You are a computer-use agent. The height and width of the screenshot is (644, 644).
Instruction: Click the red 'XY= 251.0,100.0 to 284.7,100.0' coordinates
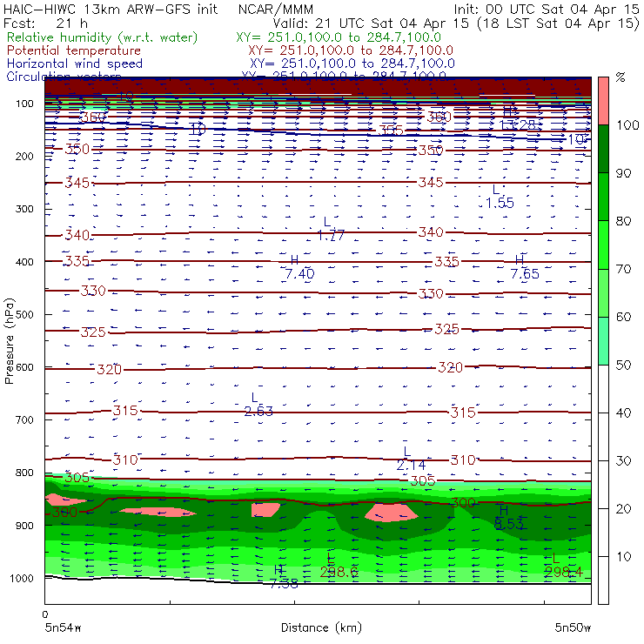[x=351, y=50]
